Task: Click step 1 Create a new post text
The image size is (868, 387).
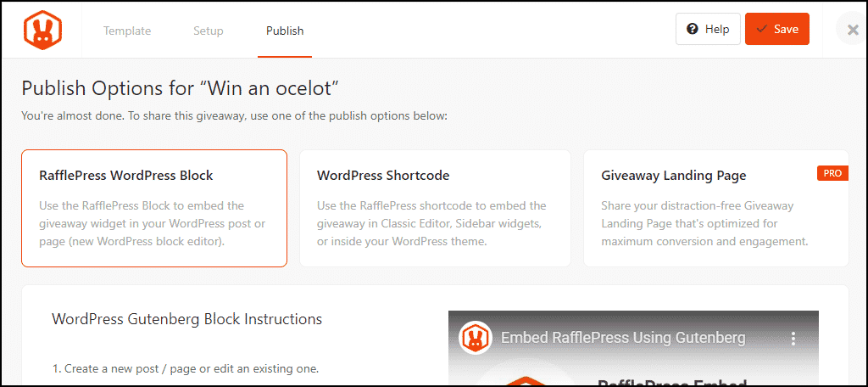Action: [x=186, y=368]
